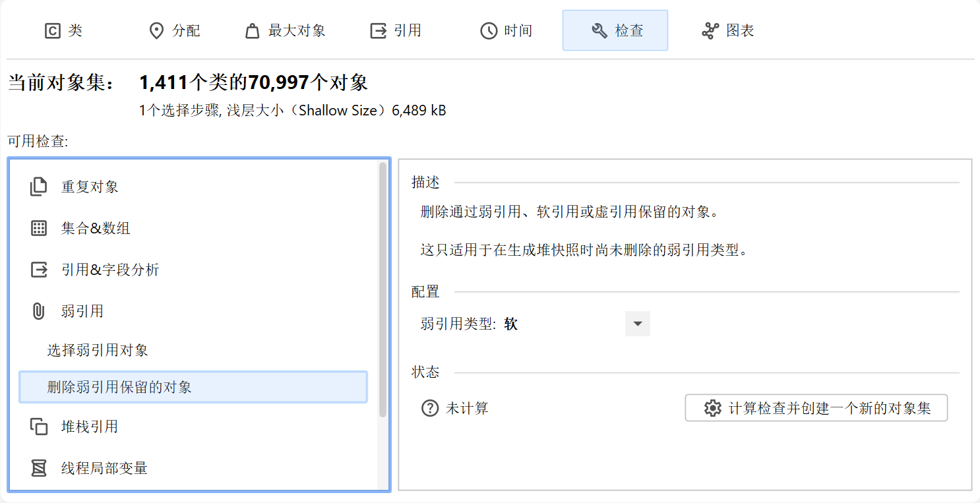Click the inspection list vertical scrollbar
Viewport: 980px width, 503px height.
(x=383, y=290)
